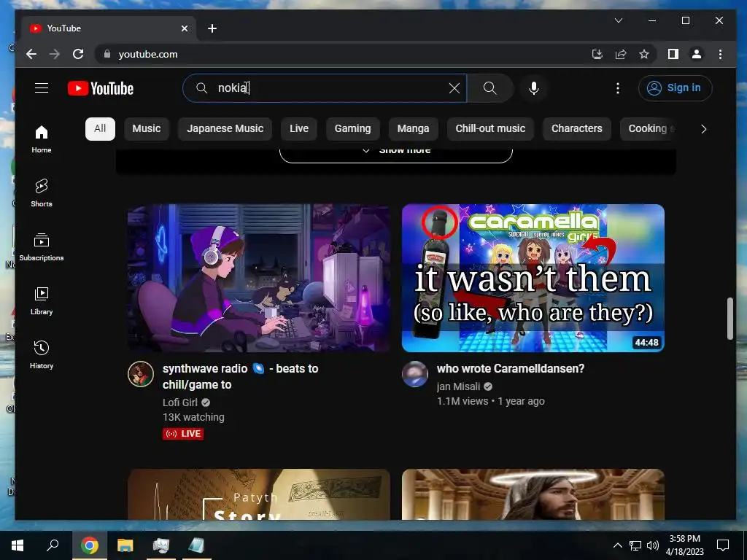Open the YouTube hamburger guide menu
This screenshot has height=560, width=747.
click(x=42, y=88)
